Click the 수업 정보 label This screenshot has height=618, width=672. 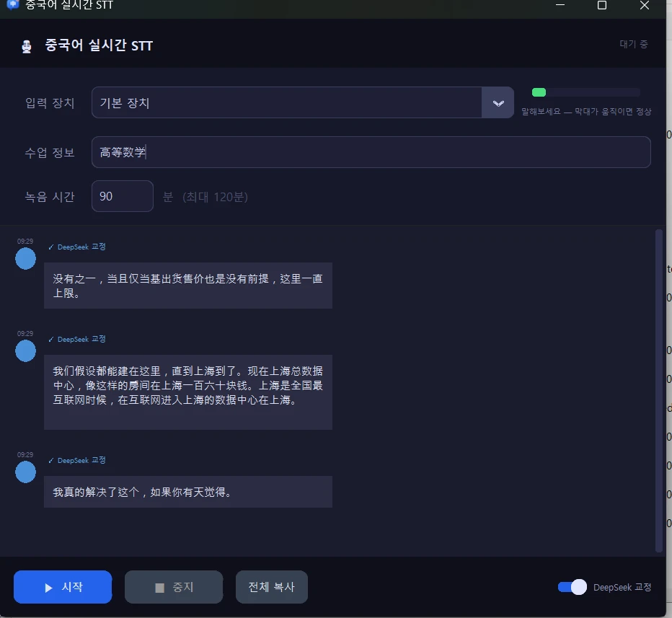50,153
